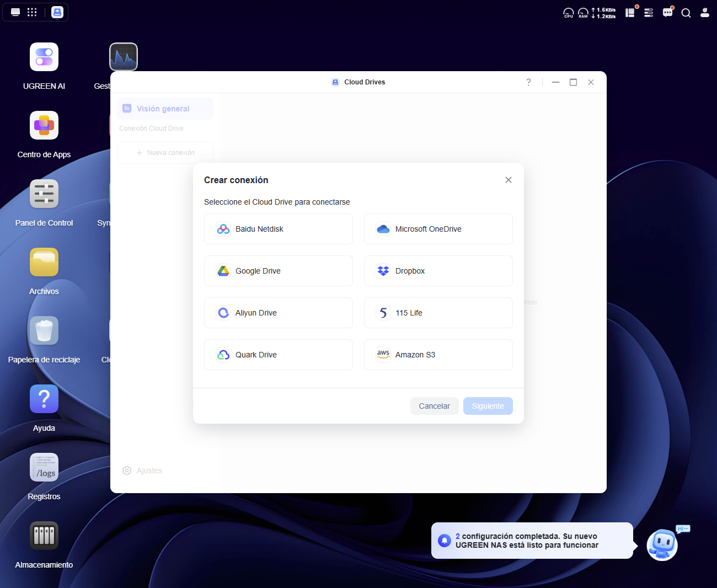Open the Archivos file manager icon

point(44,262)
